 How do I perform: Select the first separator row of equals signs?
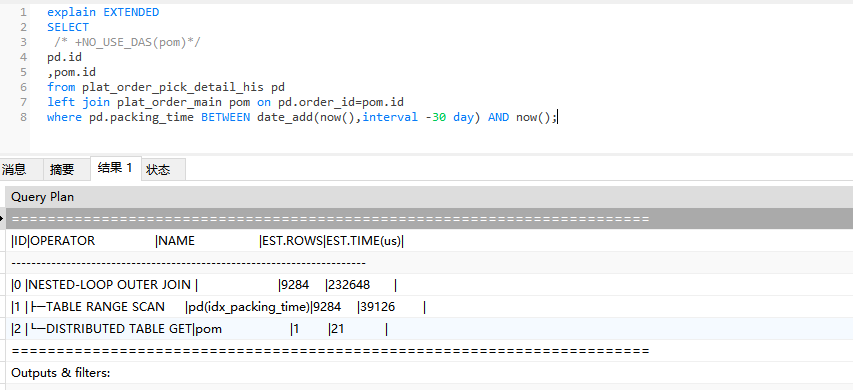coord(429,219)
